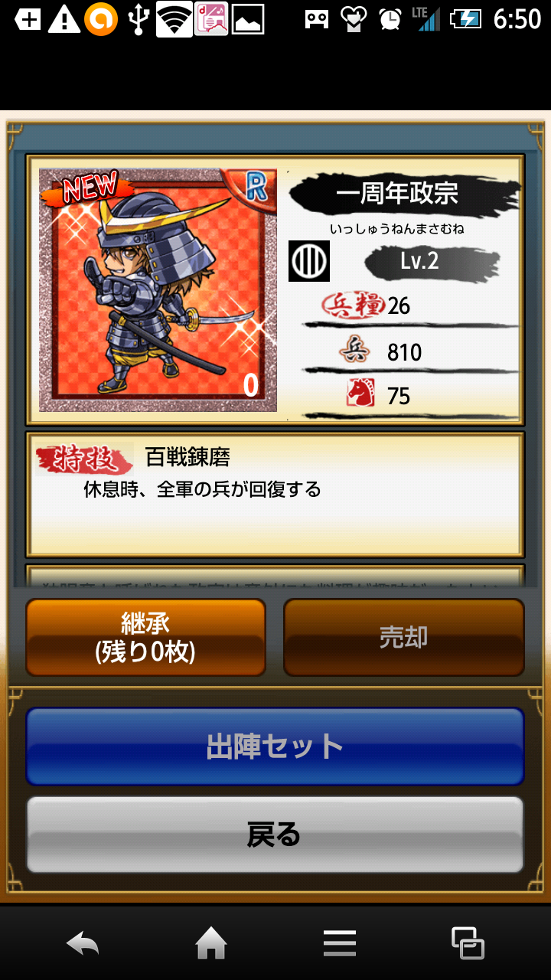Tap the Android home icon
The width and height of the screenshot is (551, 980).
coord(211,942)
